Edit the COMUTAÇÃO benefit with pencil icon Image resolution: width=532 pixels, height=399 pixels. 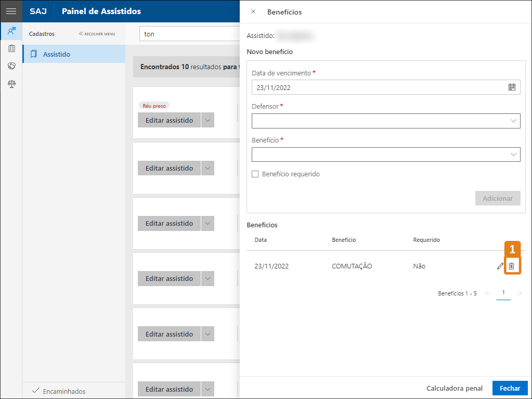click(500, 266)
